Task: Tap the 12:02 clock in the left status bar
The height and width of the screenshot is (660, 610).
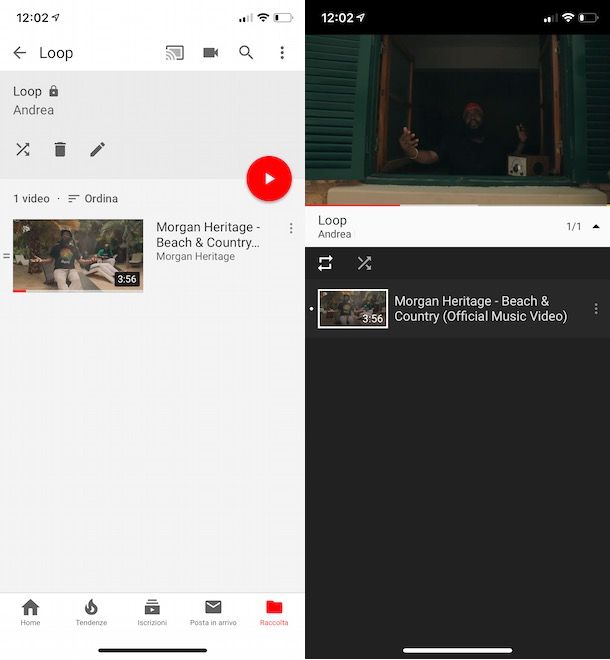Action: tap(32, 18)
